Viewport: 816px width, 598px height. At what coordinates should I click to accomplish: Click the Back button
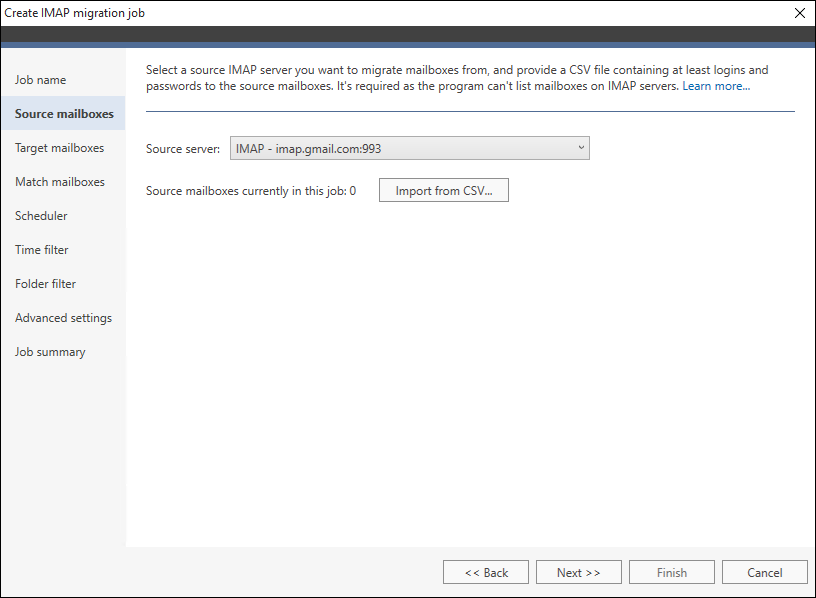pyautogui.click(x=486, y=572)
